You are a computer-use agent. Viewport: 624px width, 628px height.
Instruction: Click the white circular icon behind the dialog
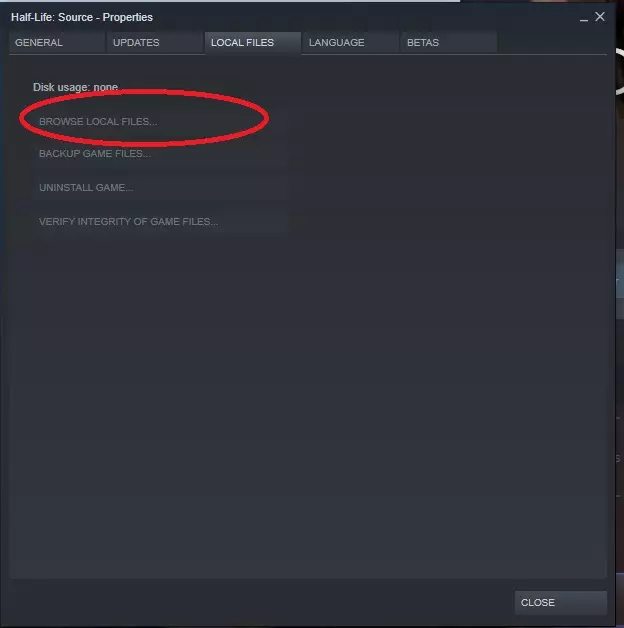620,72
